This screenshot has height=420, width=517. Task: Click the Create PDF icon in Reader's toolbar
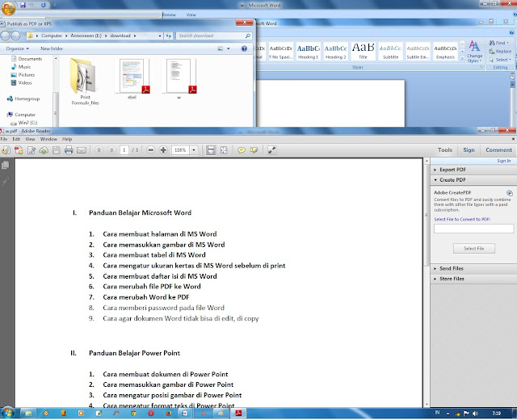pos(19,150)
